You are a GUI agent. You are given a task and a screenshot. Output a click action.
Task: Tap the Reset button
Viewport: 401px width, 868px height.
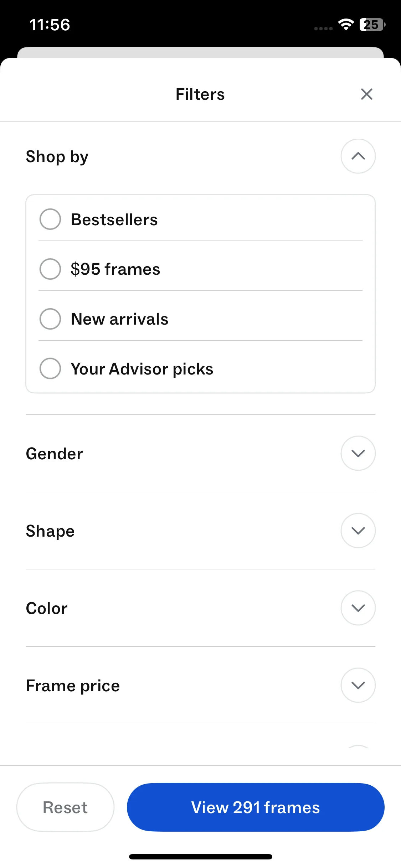(x=65, y=807)
